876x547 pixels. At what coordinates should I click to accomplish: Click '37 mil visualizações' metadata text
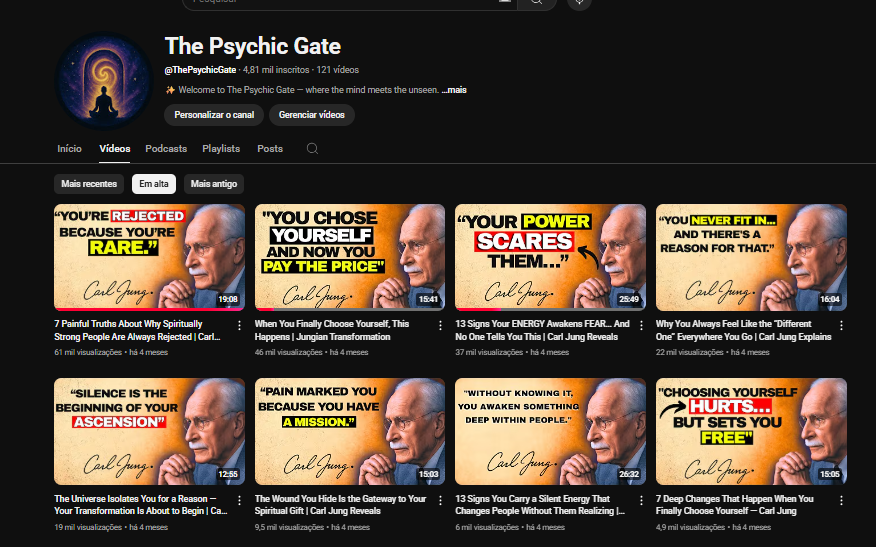tap(489, 353)
